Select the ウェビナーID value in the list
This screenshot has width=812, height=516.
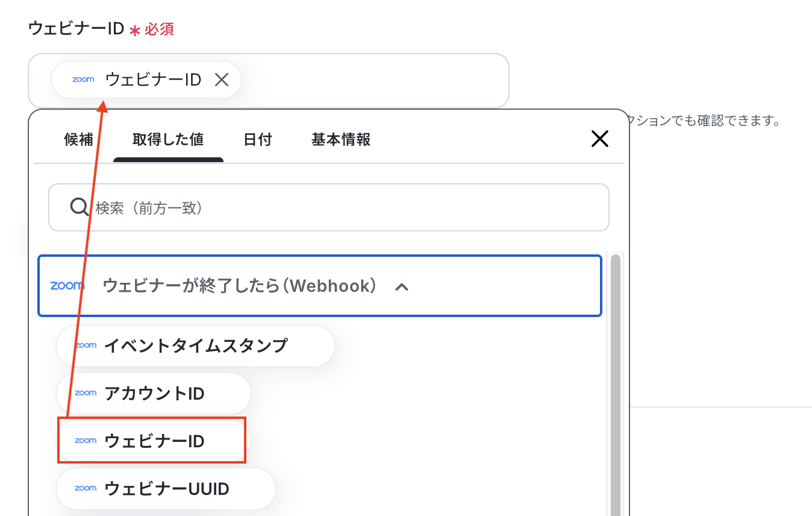[153, 441]
